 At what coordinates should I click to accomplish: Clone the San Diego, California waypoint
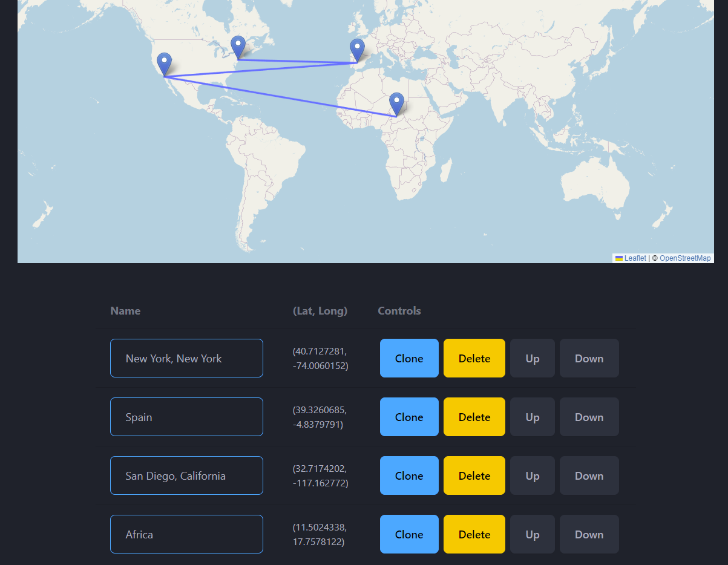point(409,475)
